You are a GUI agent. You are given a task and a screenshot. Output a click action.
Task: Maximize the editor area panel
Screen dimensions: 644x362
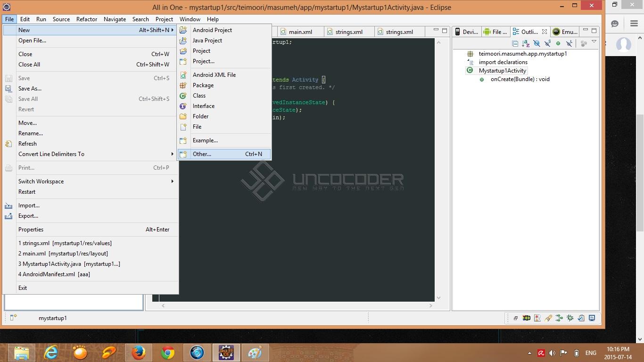(x=445, y=31)
